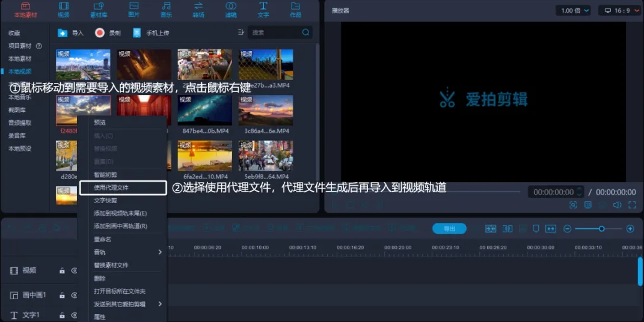Screen dimensions: 644x322
Task: Toggle the player fullscreen icon
Action: pyautogui.click(x=632, y=205)
